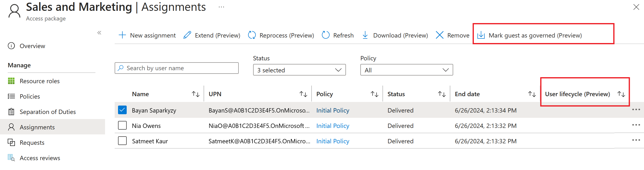Open the Policy filter dropdown
This screenshot has width=644, height=170.
406,70
